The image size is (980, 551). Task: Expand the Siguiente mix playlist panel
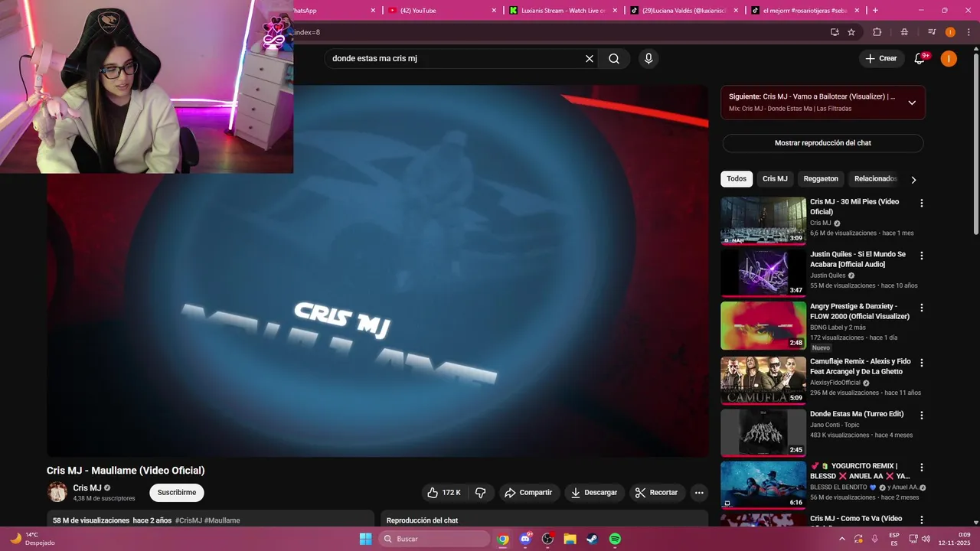tap(912, 103)
